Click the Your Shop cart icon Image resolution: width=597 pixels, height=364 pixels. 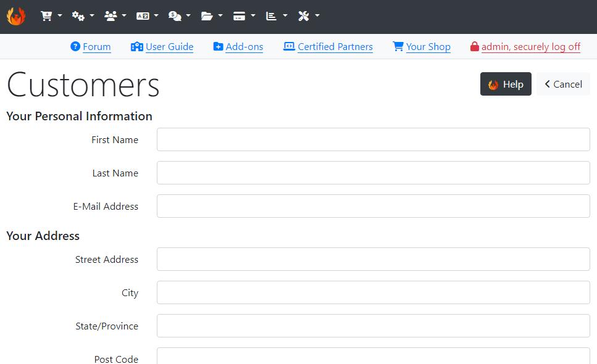[x=398, y=46]
